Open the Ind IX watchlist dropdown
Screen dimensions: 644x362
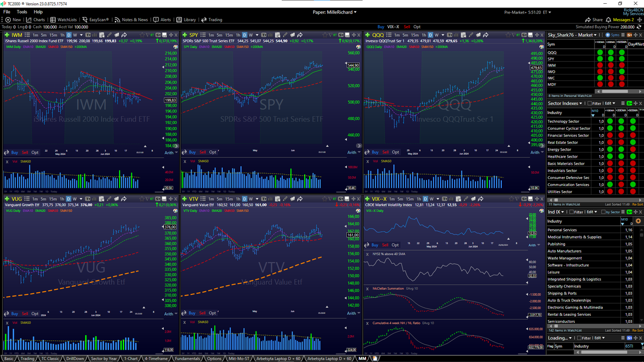pos(555,212)
